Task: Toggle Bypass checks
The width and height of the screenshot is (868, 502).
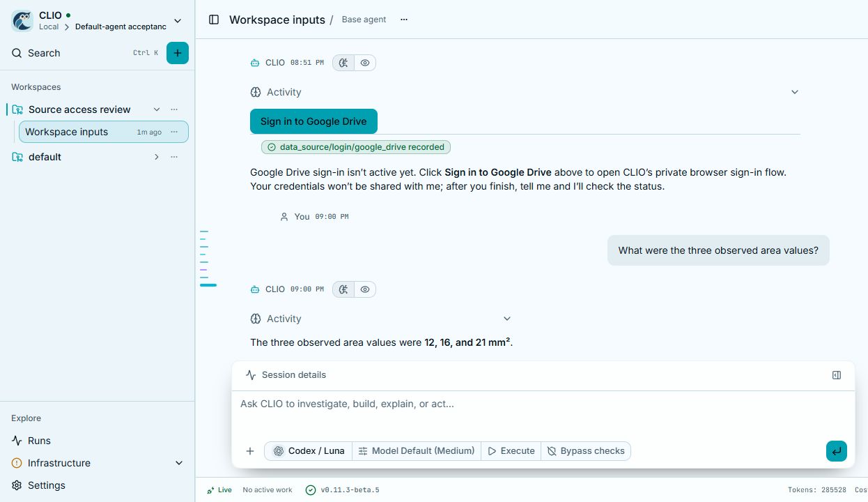Action: click(586, 451)
